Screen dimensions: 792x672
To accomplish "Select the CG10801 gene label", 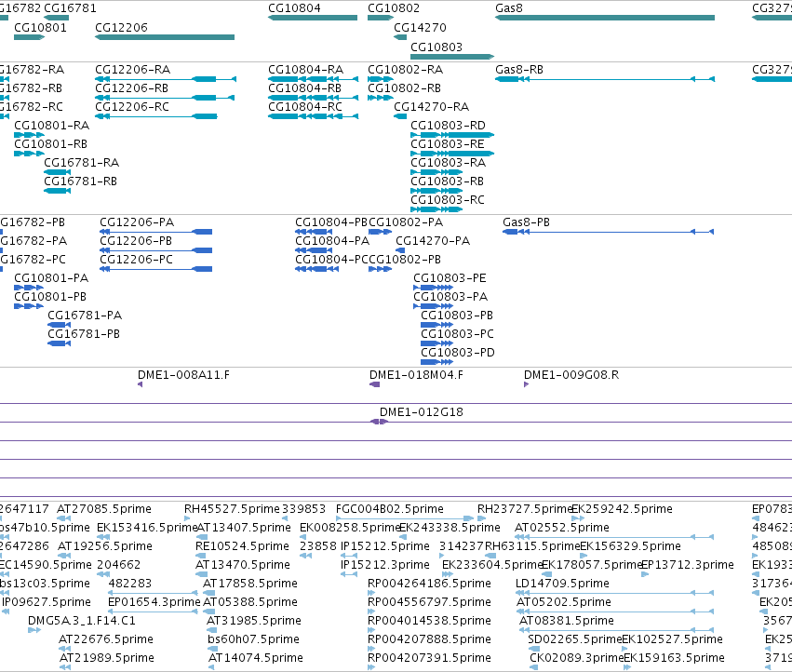I will 40,27.
